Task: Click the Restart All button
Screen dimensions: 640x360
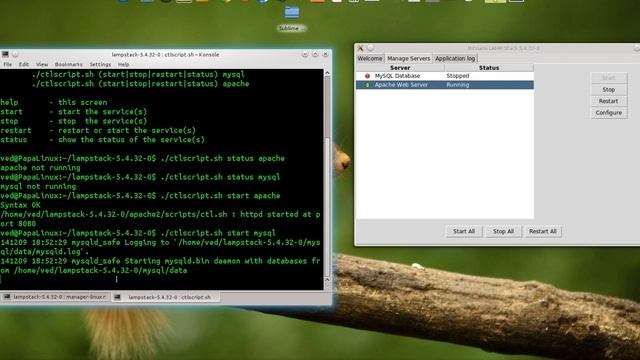Action: [x=542, y=231]
